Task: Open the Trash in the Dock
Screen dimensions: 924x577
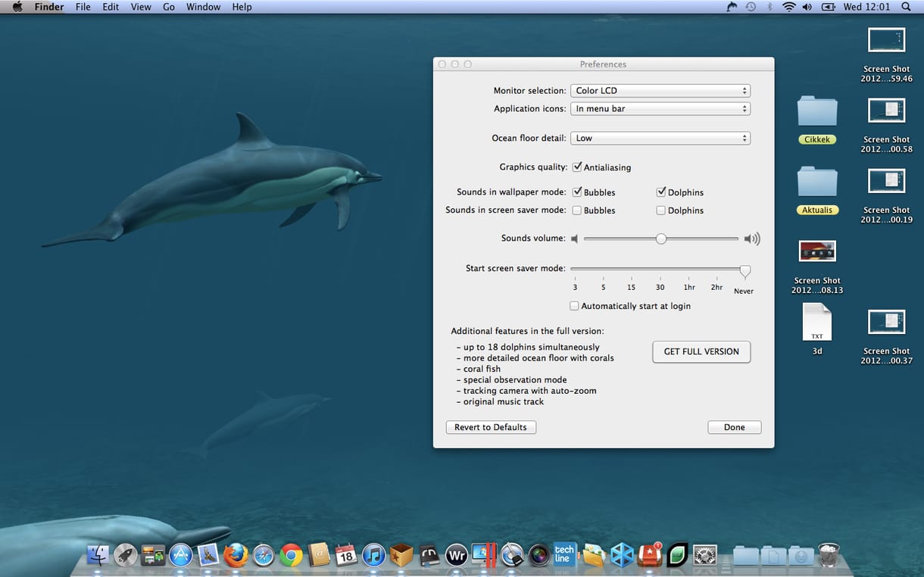Action: point(829,556)
